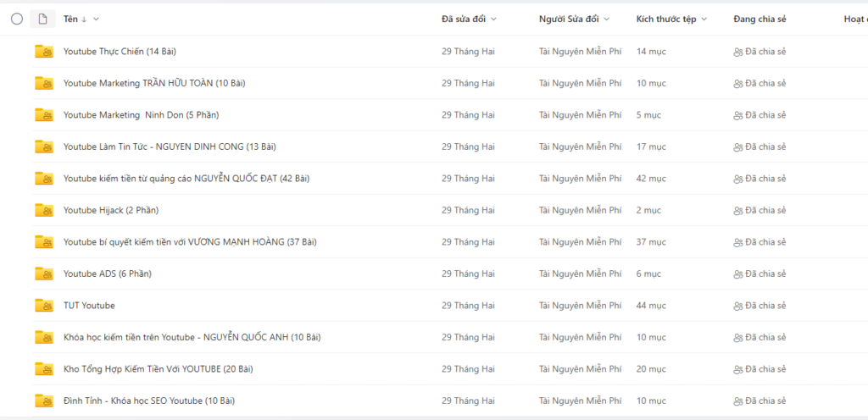The width and height of the screenshot is (868, 420).
Task: Click the Youtube ADS folder icon
Action: pyautogui.click(x=43, y=274)
